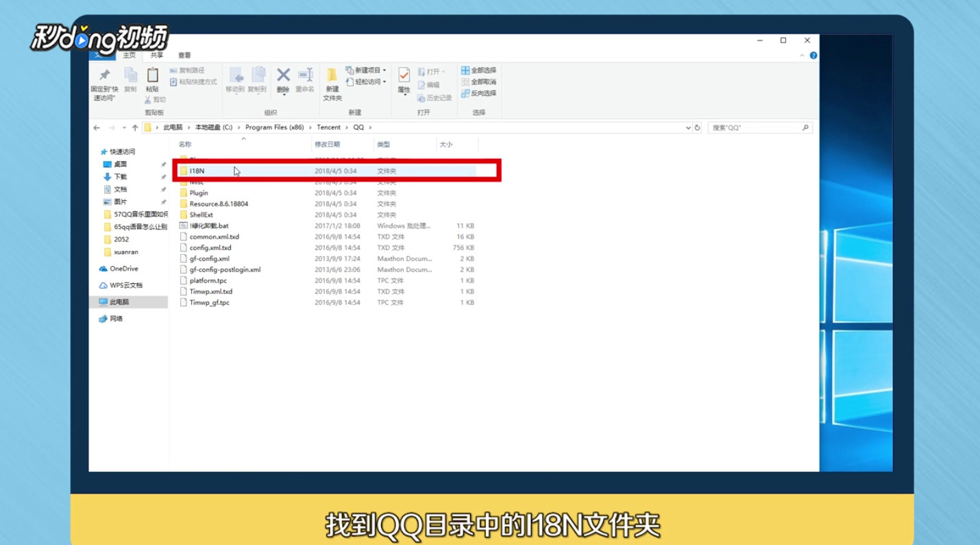
Task: Select the Timwp_gf.tpc file
Action: click(x=328, y=302)
